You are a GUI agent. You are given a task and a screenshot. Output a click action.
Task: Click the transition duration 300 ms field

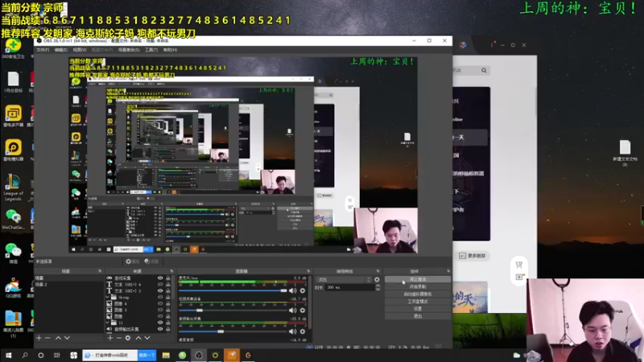[x=349, y=288]
